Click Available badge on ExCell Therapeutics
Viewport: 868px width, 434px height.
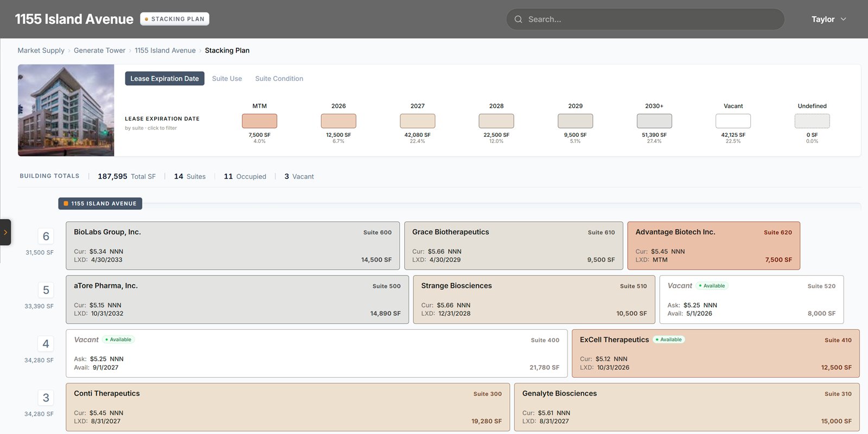pyautogui.click(x=668, y=340)
